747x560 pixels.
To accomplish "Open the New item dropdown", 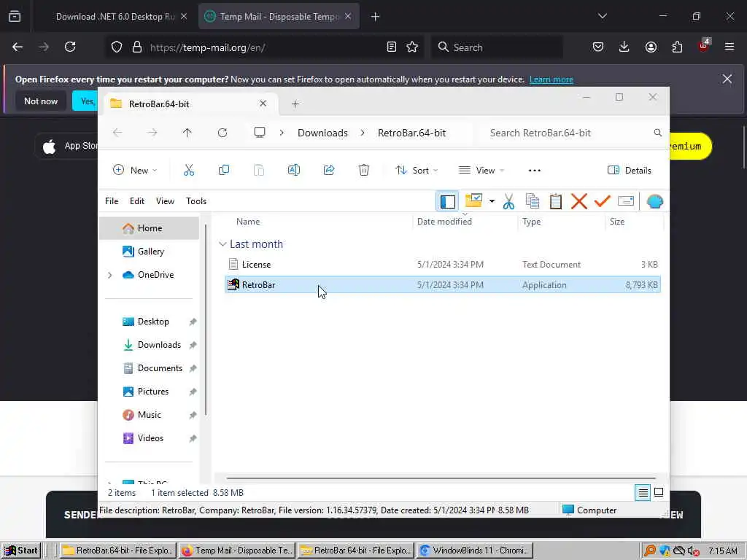I will pyautogui.click(x=135, y=170).
